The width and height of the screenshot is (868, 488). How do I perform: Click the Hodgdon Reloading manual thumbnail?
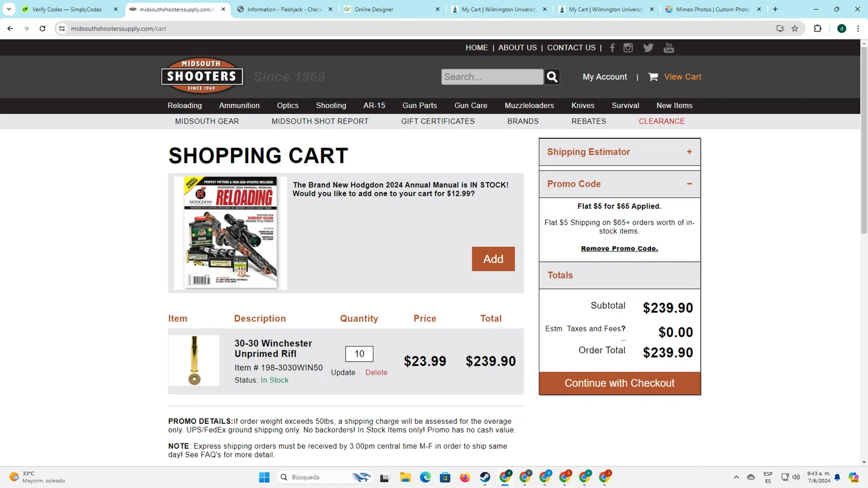coord(230,232)
